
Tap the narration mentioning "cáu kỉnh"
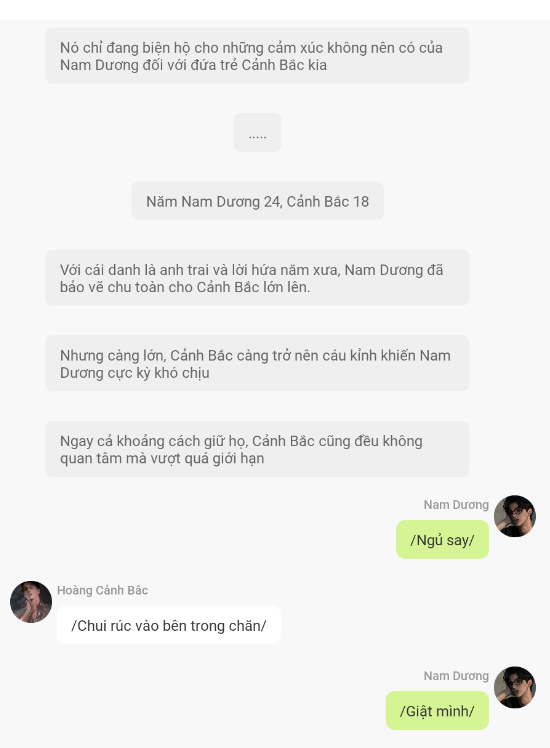(x=257, y=364)
